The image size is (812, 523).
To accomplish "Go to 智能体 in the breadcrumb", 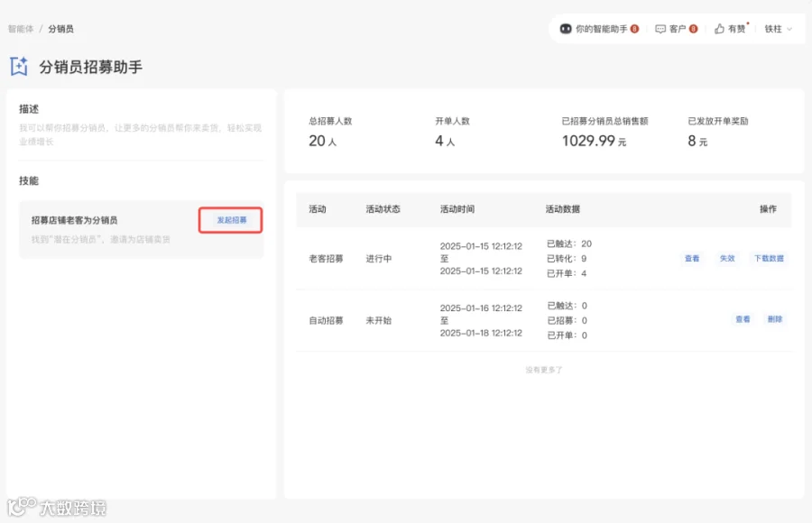I will click(21, 29).
